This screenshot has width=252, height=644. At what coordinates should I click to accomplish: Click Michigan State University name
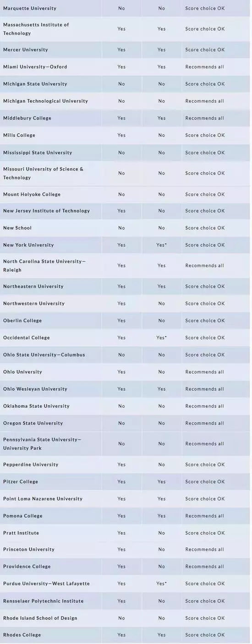tap(35, 84)
